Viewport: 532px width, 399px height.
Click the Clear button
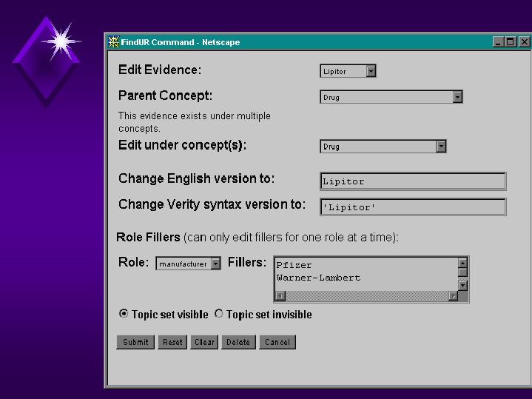(204, 342)
